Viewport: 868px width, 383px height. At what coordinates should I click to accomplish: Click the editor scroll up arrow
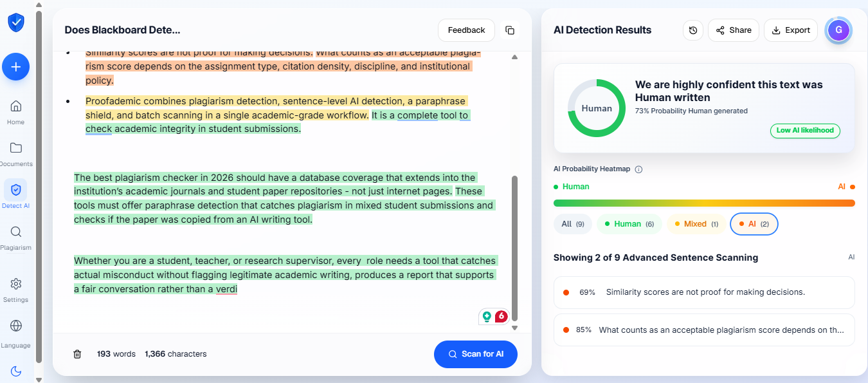point(514,57)
